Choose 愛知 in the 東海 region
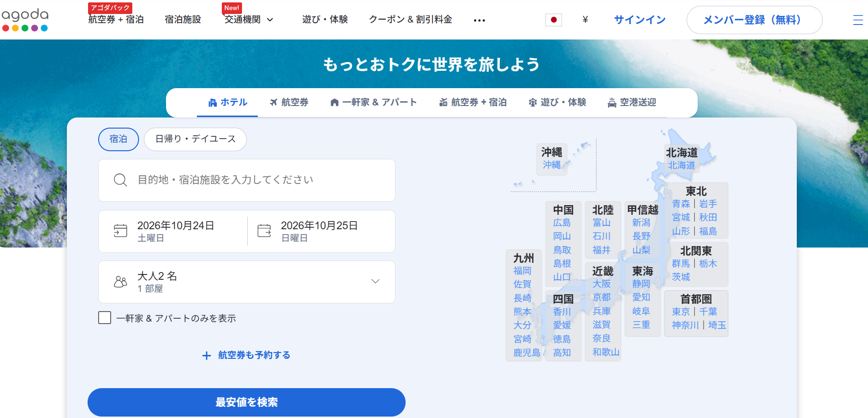This screenshot has width=868, height=418. tap(641, 298)
